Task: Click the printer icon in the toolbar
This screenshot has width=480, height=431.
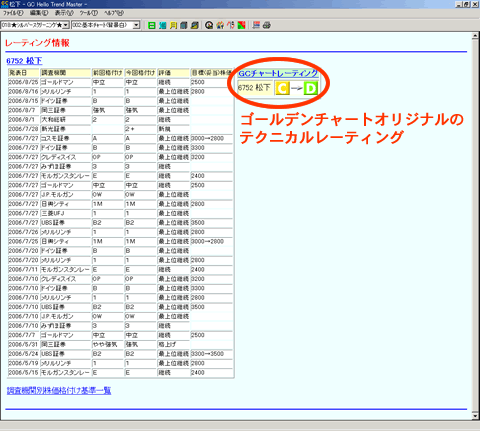Action: (267, 25)
